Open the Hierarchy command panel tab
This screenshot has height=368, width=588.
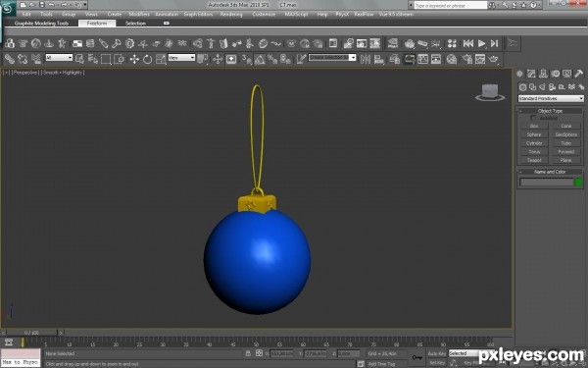[543, 74]
